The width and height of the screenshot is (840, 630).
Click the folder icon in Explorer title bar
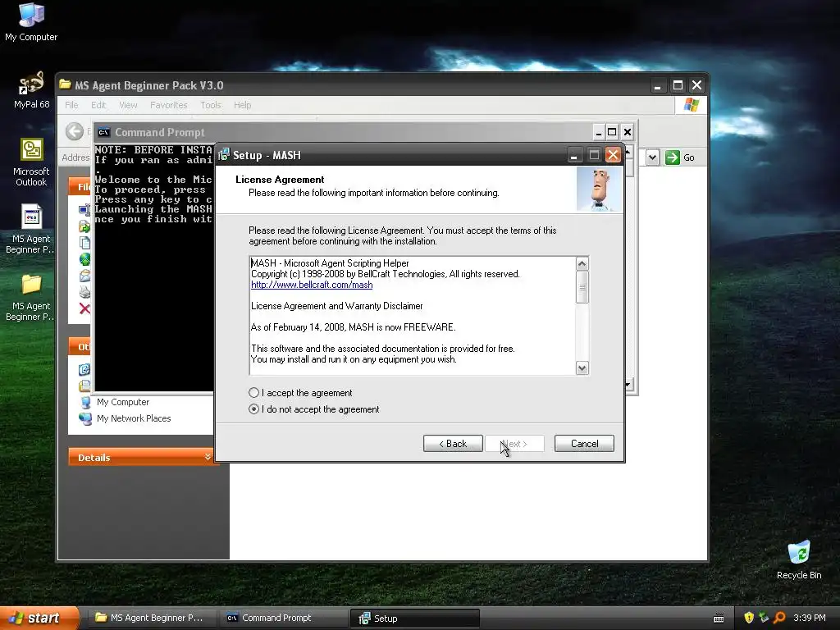66,84
